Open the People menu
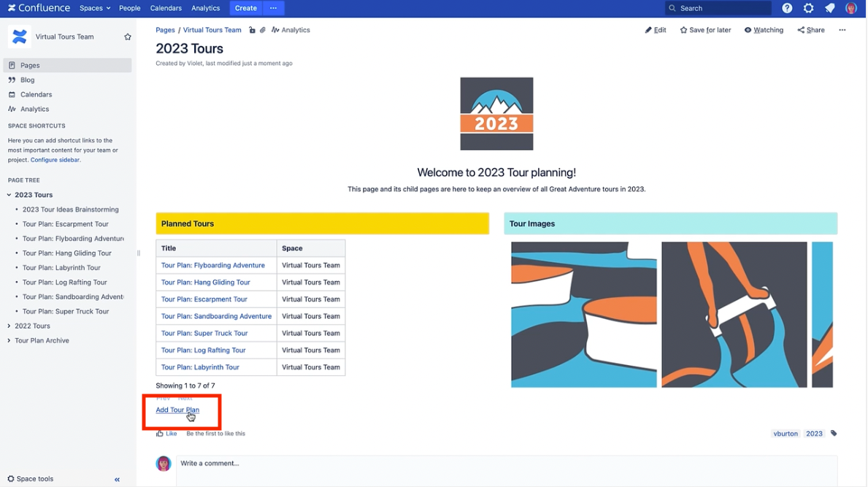Viewport: 868px width, 487px height. pos(129,8)
